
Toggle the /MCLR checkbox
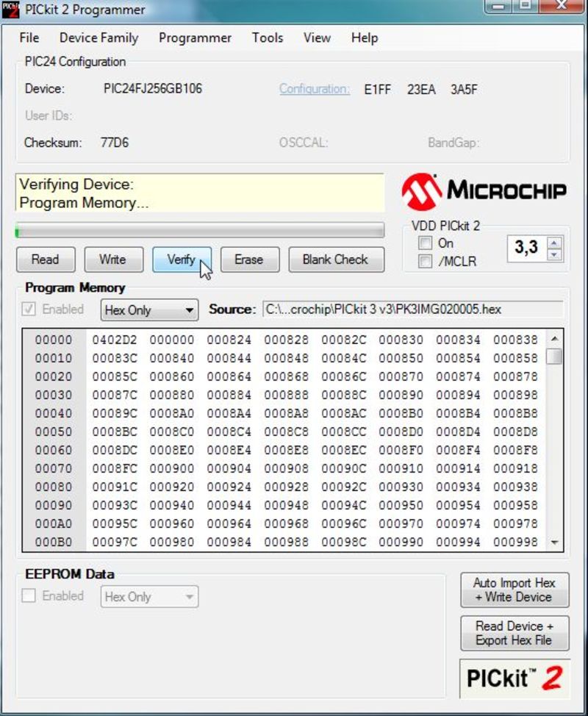[425, 262]
